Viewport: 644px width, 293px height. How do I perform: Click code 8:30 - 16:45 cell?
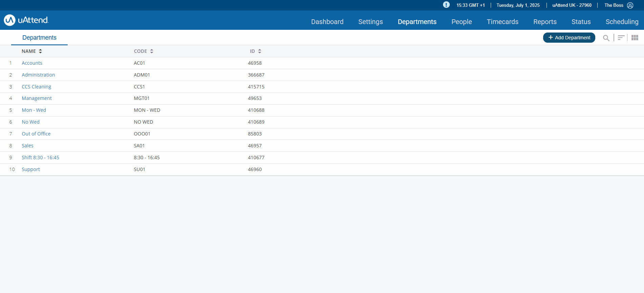147,158
